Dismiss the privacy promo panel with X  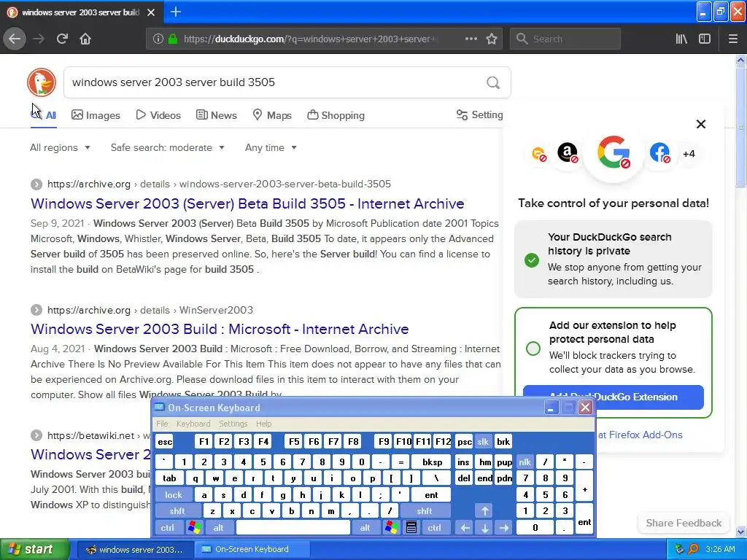(x=701, y=124)
